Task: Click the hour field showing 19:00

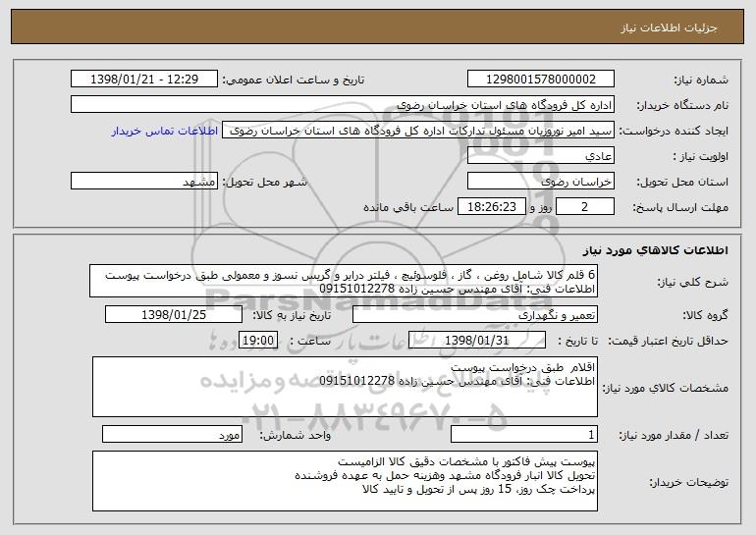Action: [258, 341]
